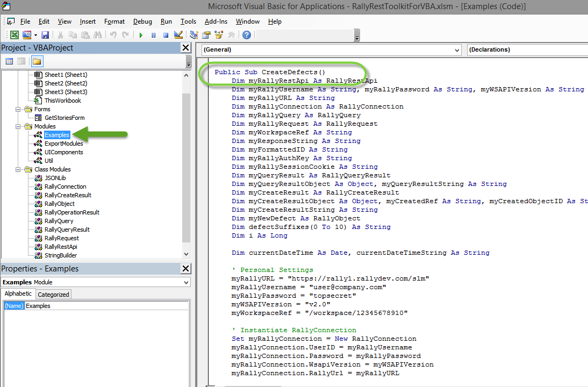Click the Find binoculars icon

pos(97,35)
